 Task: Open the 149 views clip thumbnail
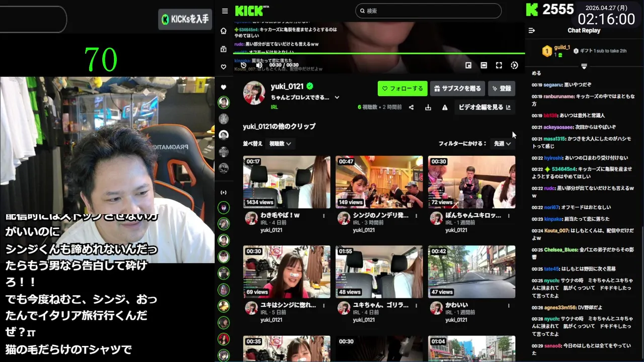click(379, 182)
